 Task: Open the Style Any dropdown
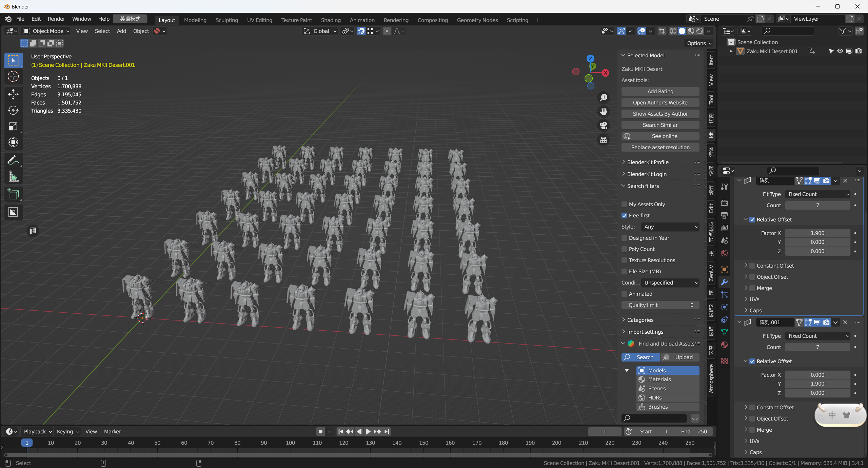(670, 227)
